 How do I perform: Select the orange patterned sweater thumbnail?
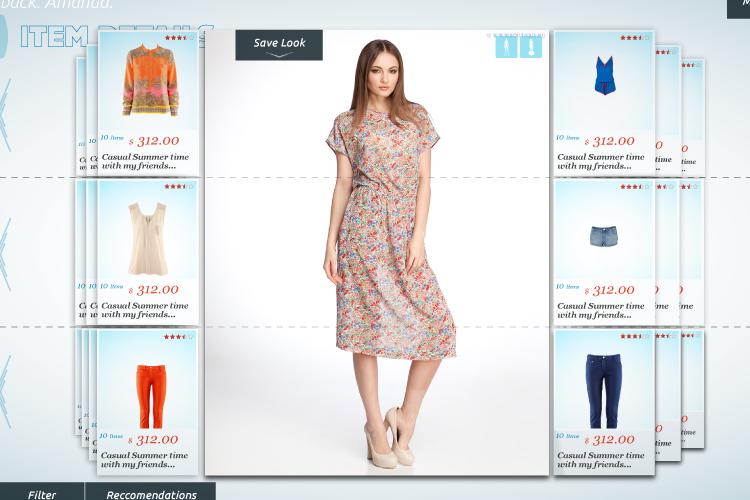tap(151, 80)
